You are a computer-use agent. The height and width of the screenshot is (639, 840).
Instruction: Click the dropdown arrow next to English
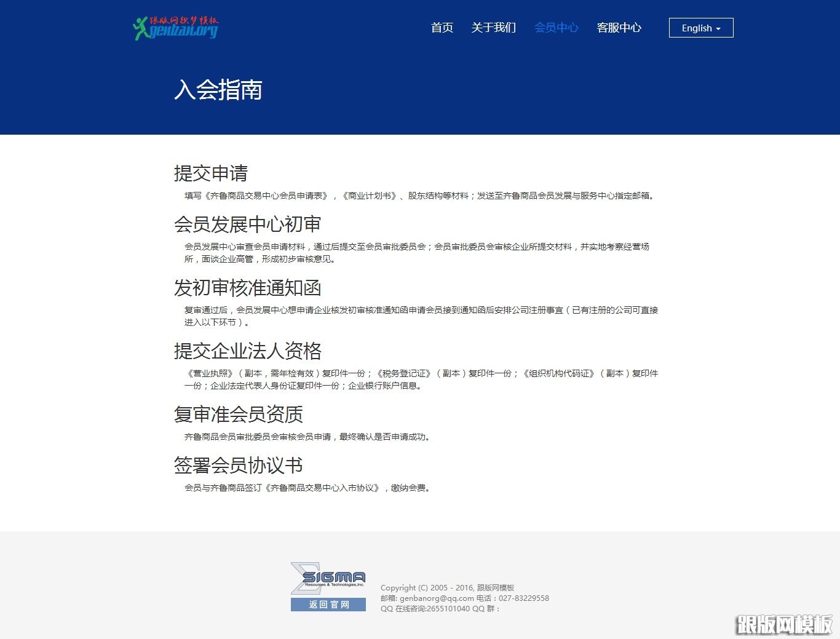(717, 28)
